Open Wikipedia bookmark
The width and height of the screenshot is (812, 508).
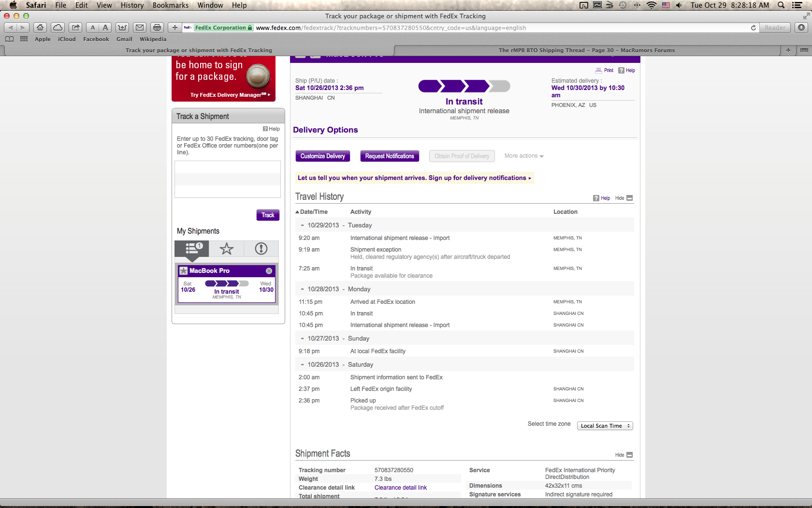(153, 39)
